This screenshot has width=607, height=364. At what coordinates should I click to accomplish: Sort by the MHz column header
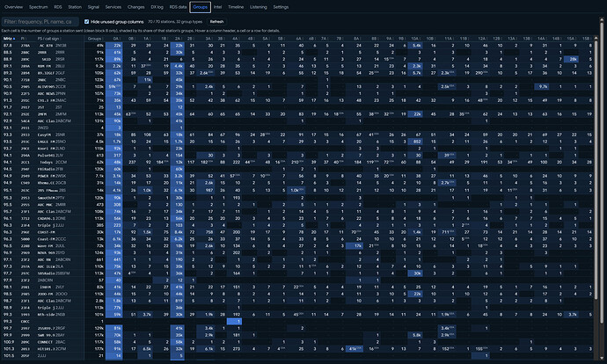(10, 39)
